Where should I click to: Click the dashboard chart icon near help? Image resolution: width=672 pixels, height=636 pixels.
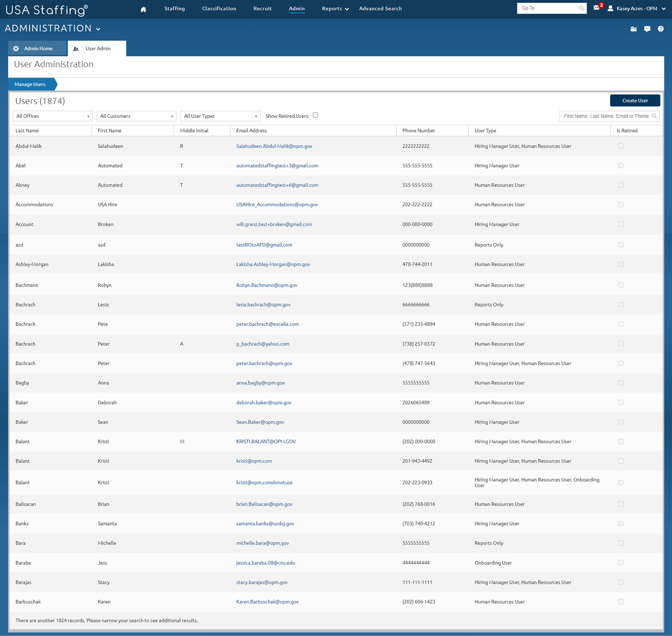634,29
